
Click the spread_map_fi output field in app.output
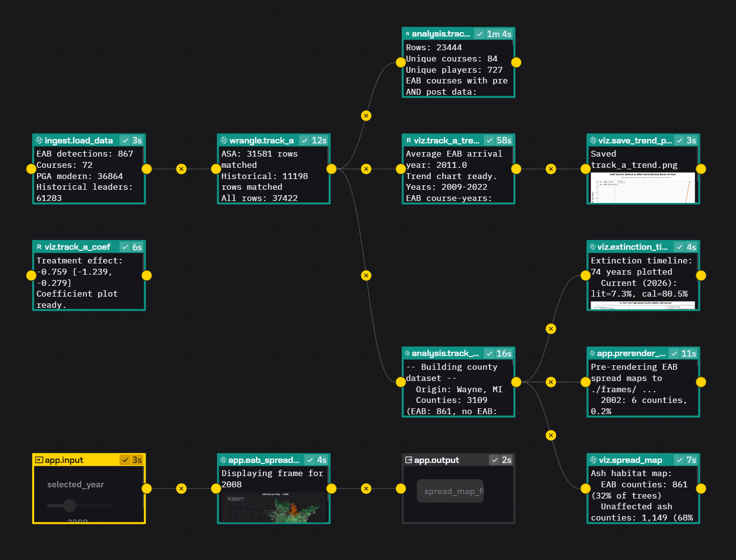click(450, 491)
